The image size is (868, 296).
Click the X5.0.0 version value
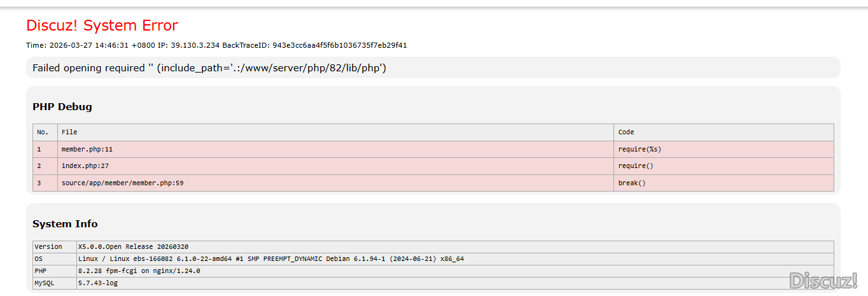click(x=133, y=246)
